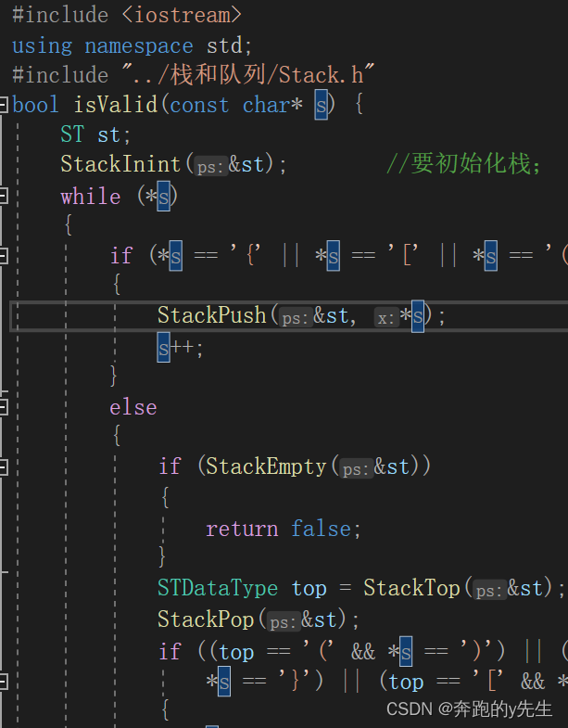Click the 'const' keyword in isValid signature

[199, 105]
